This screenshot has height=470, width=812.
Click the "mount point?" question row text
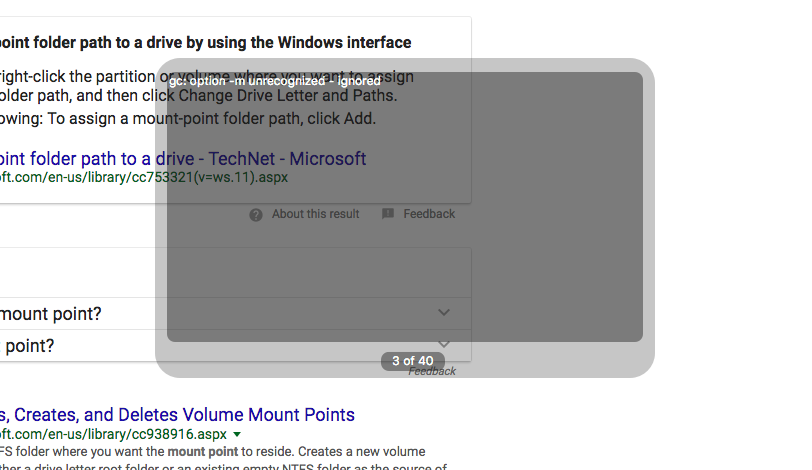(x=51, y=314)
